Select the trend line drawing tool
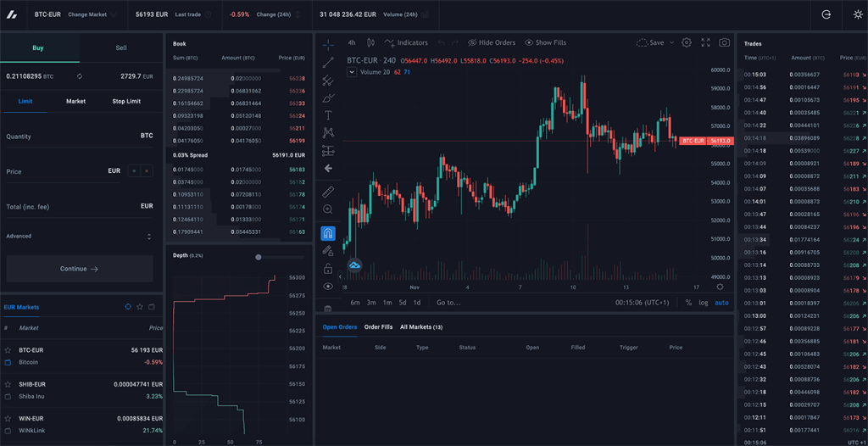The image size is (868, 446). click(x=328, y=62)
